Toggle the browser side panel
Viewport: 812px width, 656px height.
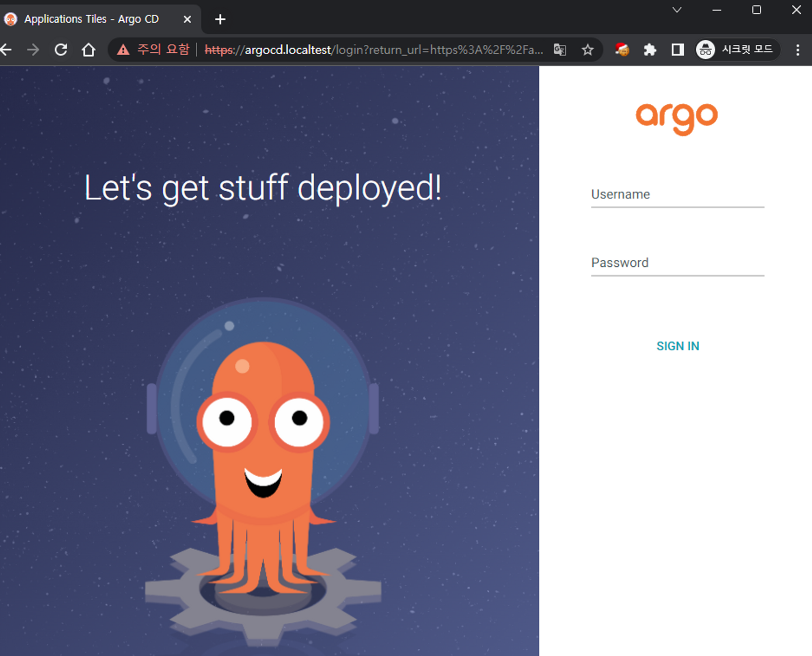point(677,50)
